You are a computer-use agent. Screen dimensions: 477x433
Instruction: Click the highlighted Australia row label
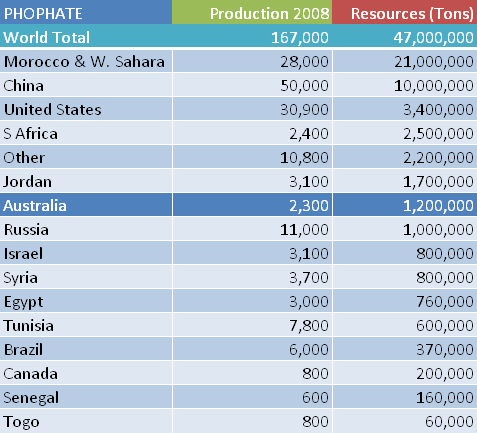click(x=35, y=206)
